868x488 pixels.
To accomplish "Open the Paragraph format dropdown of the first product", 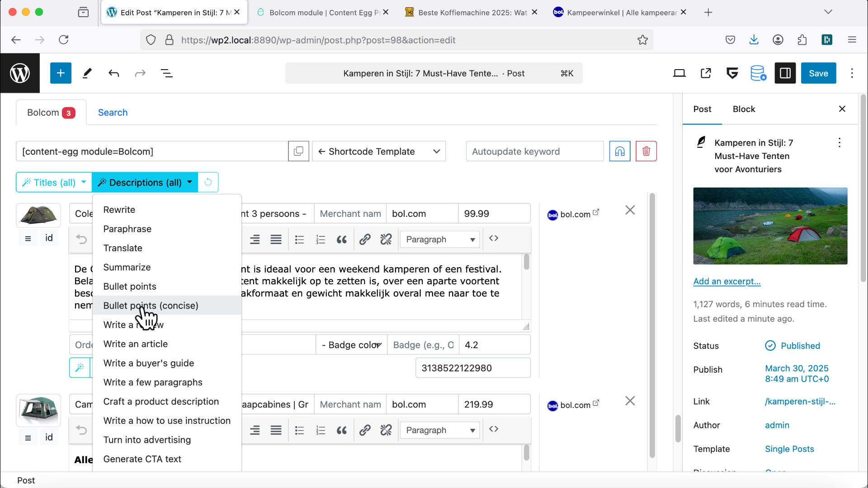I will click(439, 239).
